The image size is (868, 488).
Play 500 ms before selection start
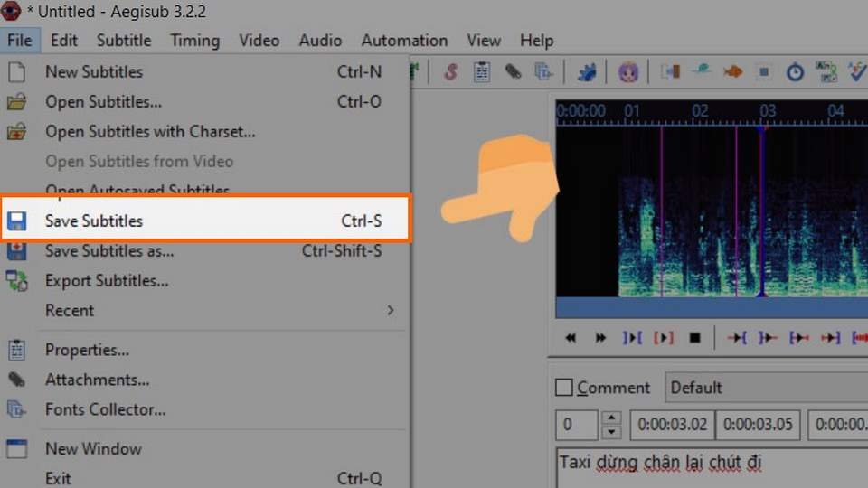[736, 337]
